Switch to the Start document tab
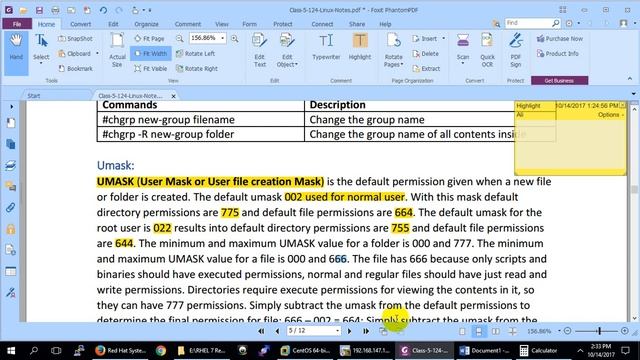The image size is (640, 360). point(34,96)
